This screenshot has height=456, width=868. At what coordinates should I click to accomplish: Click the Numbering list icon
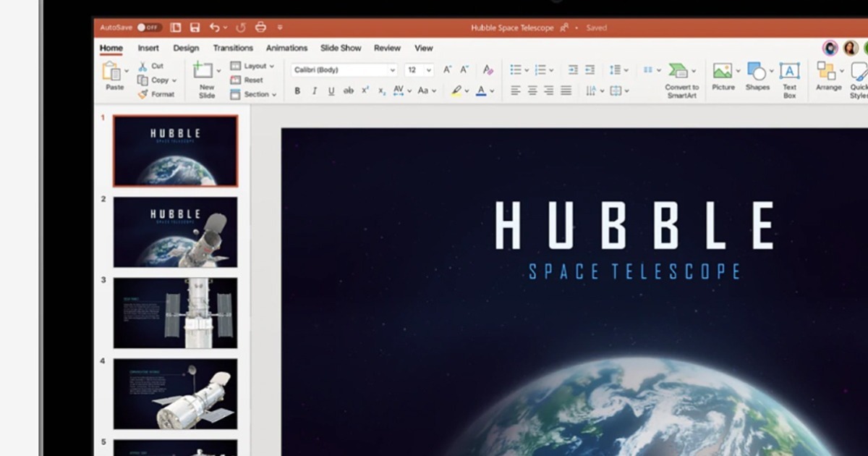[540, 70]
